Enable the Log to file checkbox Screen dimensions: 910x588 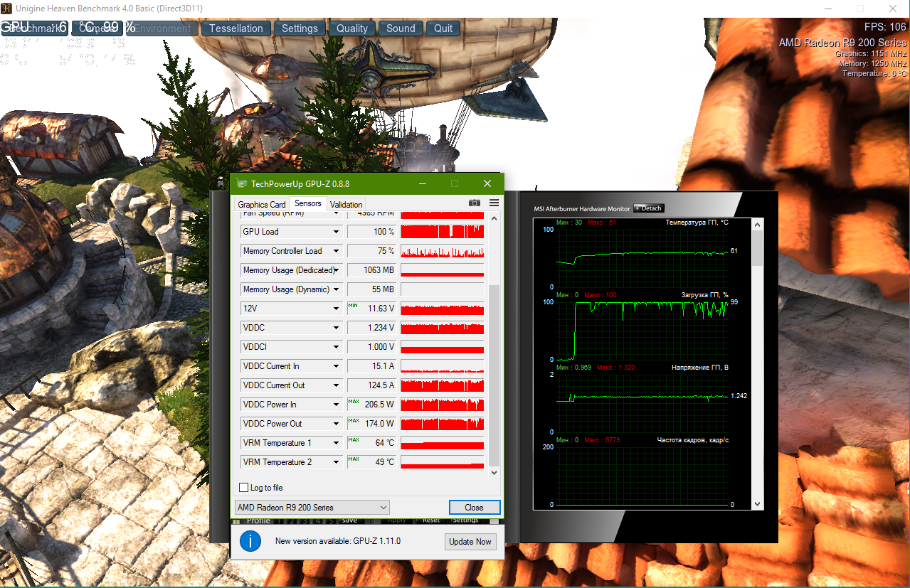point(244,488)
